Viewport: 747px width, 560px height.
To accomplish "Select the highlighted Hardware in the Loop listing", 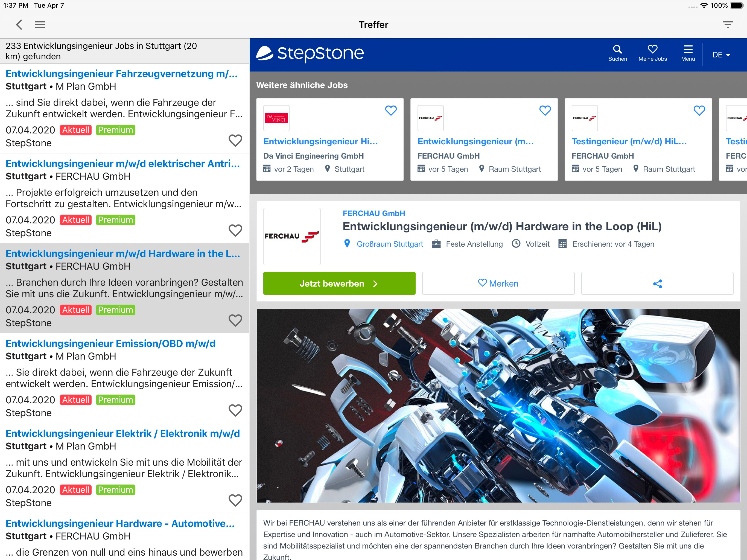I will [x=124, y=288].
